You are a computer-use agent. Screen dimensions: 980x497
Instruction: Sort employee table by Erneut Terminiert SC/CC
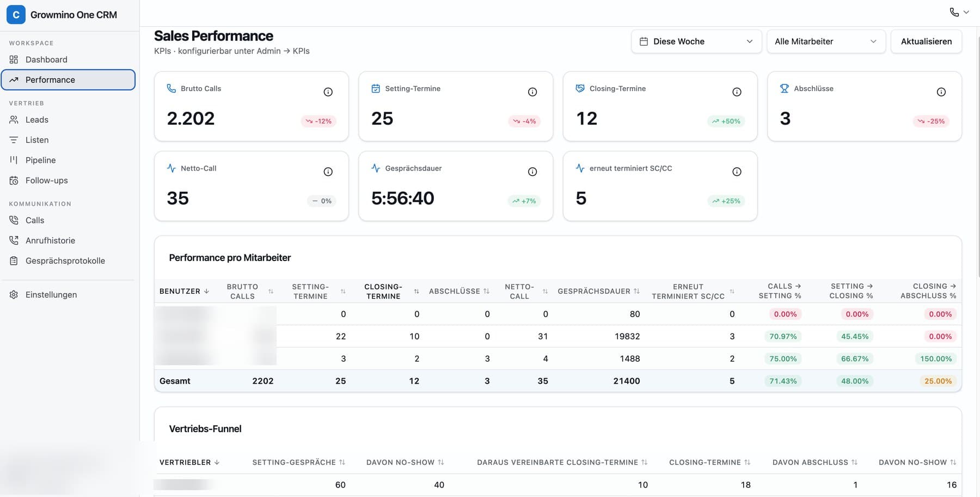click(x=693, y=292)
